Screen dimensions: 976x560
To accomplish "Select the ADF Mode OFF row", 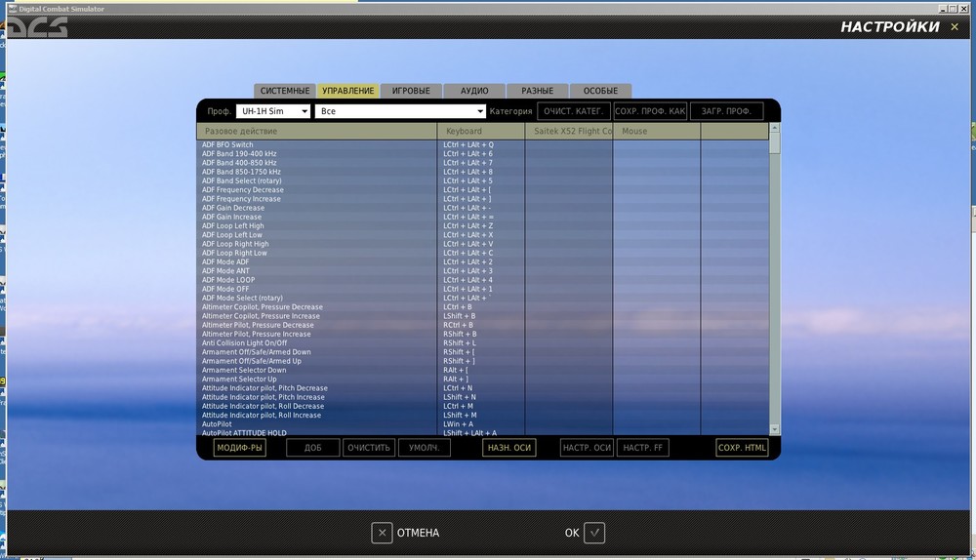I will 483,289.
